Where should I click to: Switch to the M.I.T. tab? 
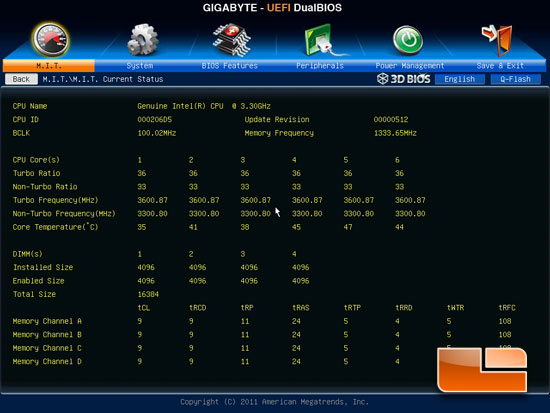(x=48, y=66)
